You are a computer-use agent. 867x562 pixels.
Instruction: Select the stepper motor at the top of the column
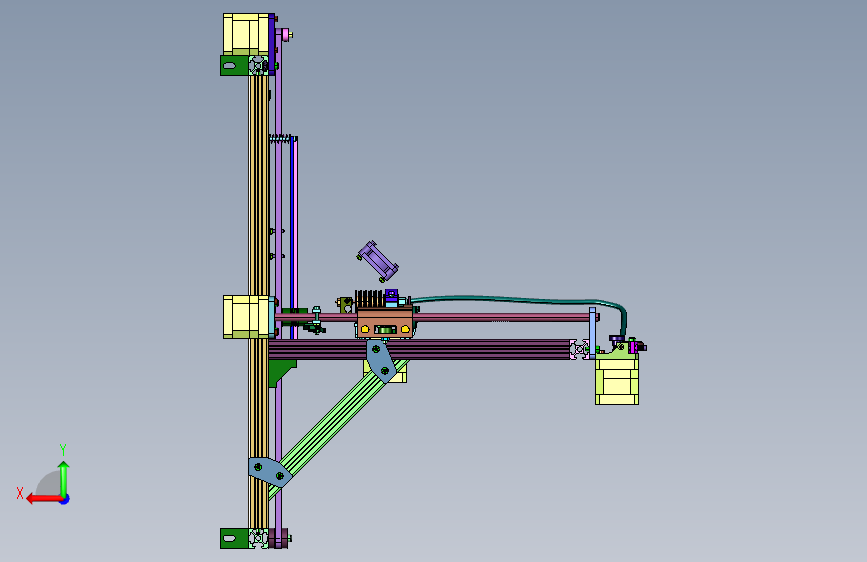(246, 34)
